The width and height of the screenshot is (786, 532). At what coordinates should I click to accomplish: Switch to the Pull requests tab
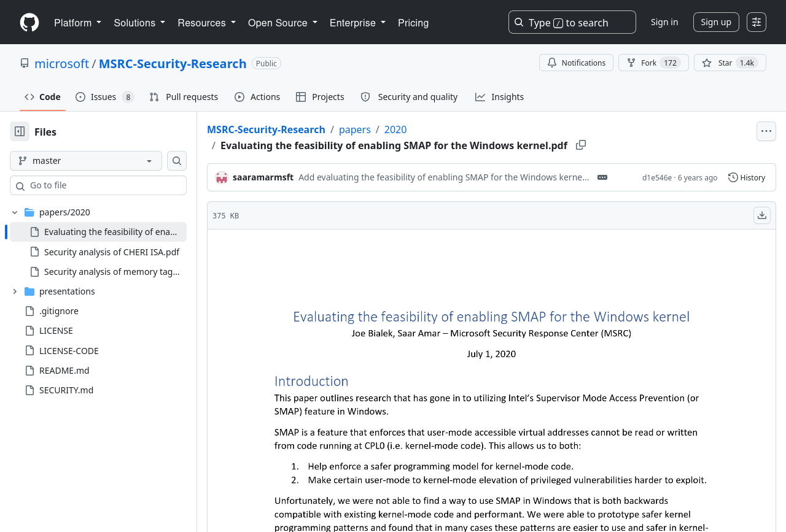point(184,97)
